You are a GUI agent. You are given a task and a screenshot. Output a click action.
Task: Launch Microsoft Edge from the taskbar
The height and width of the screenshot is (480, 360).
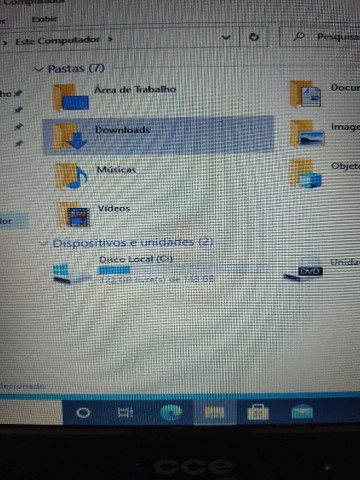tap(171, 412)
